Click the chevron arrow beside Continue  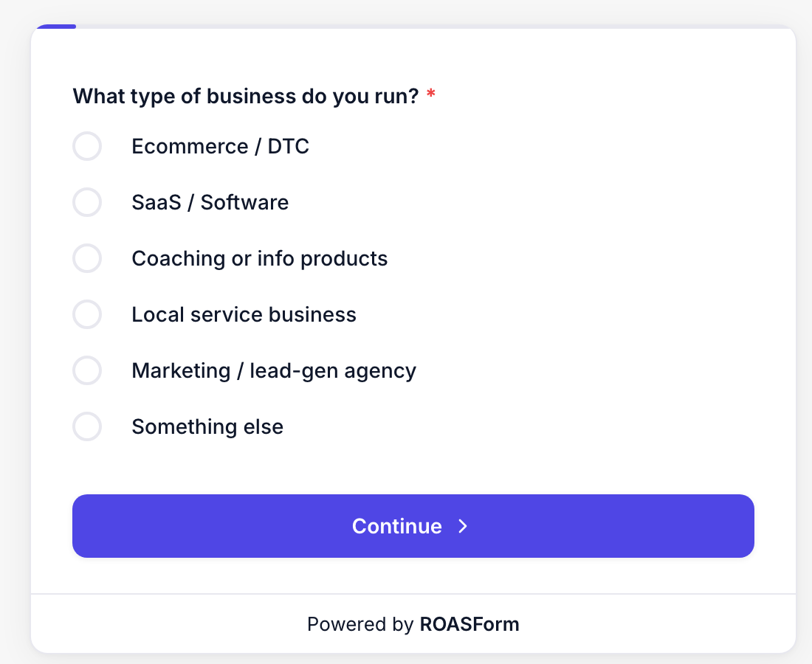pos(463,526)
